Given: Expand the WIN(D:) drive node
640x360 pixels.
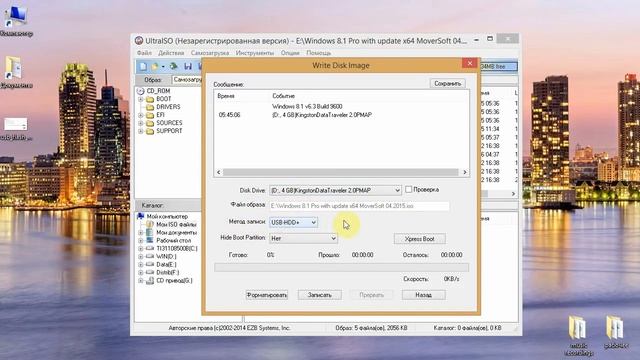Looking at the screenshot, I should pos(140,257).
